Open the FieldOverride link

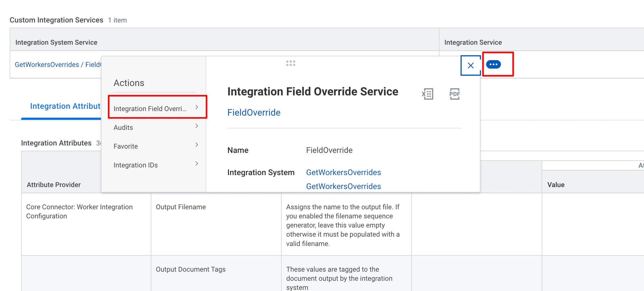click(x=254, y=112)
